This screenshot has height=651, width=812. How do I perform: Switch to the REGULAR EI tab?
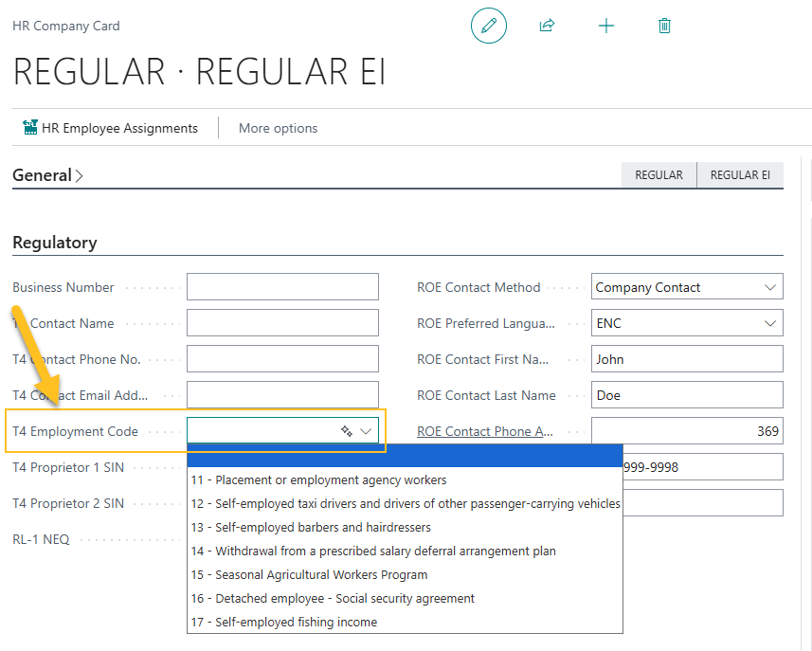(739, 174)
